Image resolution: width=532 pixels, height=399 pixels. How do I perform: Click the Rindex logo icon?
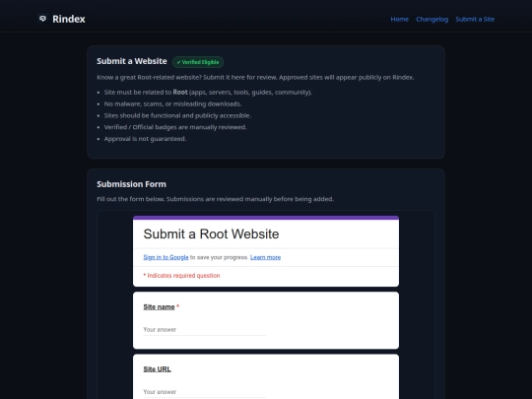point(42,19)
